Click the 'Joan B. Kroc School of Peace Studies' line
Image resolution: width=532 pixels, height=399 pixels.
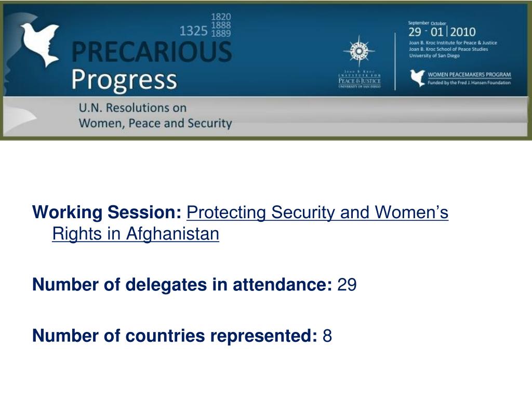[448, 49]
